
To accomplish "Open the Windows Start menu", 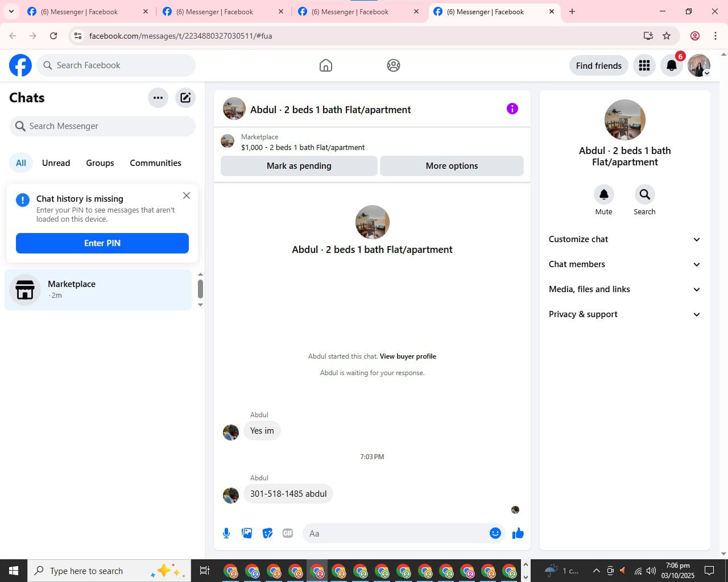I will click(14, 571).
